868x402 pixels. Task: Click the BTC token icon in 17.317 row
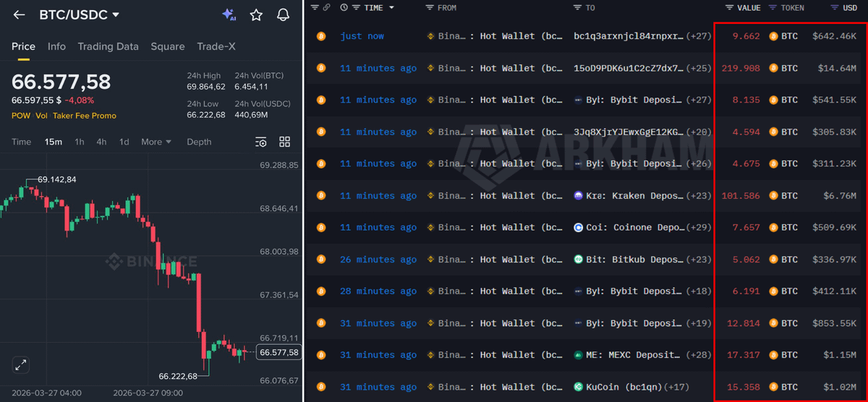773,355
